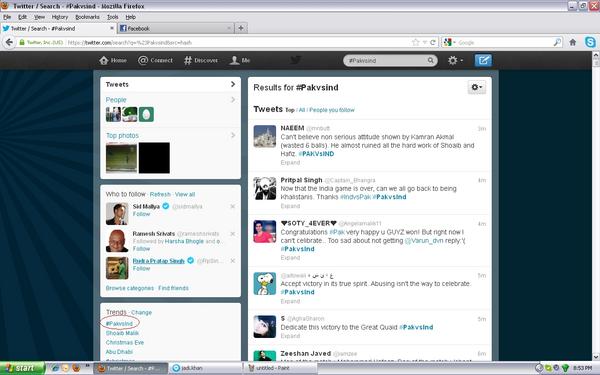600x375 pixels.
Task: Open a new browser tab plus button
Action: click(241, 28)
